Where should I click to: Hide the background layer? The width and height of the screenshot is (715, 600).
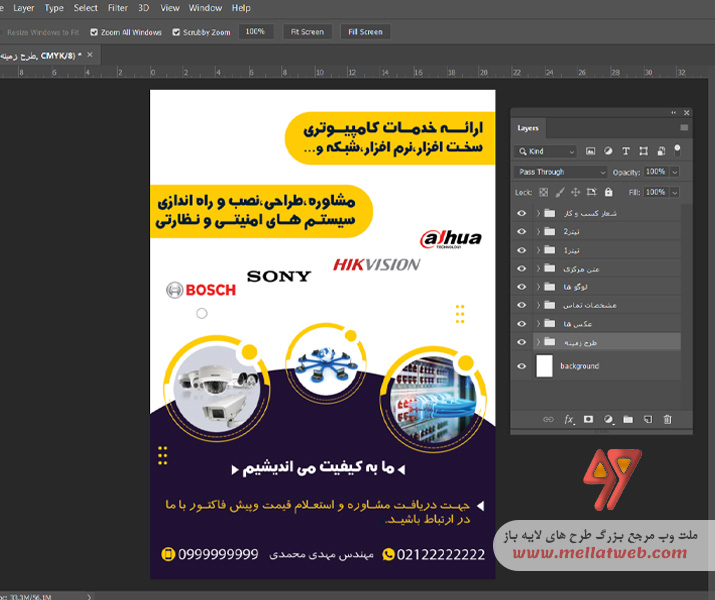coord(522,366)
